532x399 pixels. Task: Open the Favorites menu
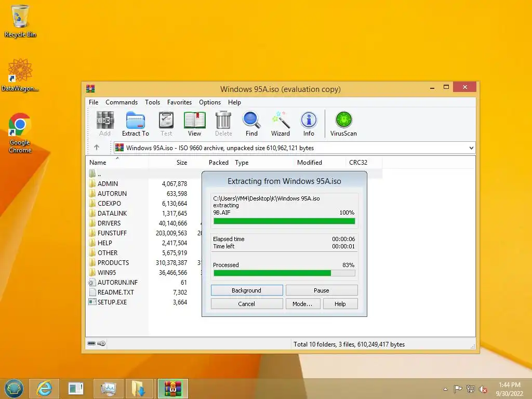click(179, 102)
